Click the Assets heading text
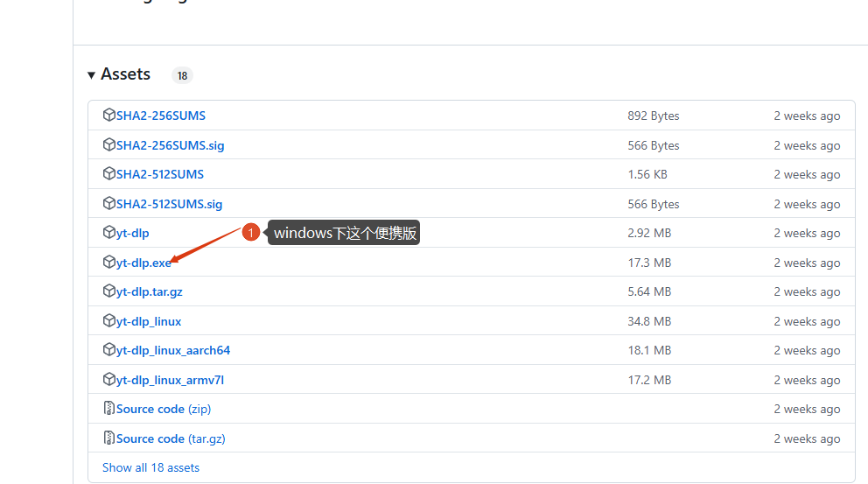 [x=125, y=74]
